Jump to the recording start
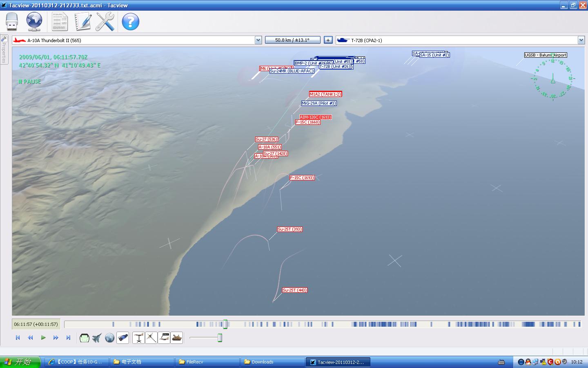The width and height of the screenshot is (588, 368). [x=18, y=338]
